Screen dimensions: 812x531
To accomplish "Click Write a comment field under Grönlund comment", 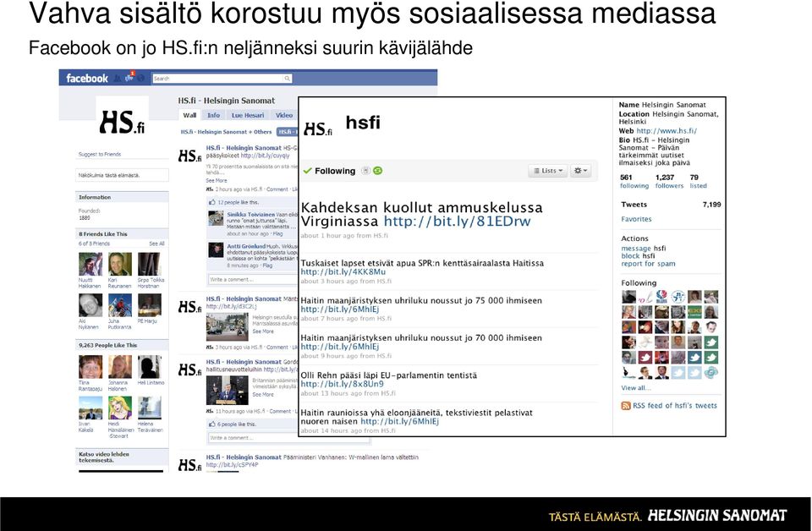I will tap(253, 280).
